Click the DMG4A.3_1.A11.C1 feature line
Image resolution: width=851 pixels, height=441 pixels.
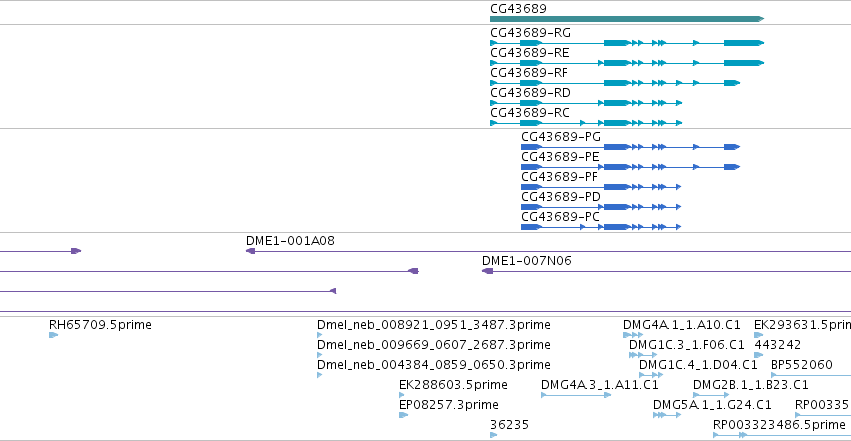[576, 395]
